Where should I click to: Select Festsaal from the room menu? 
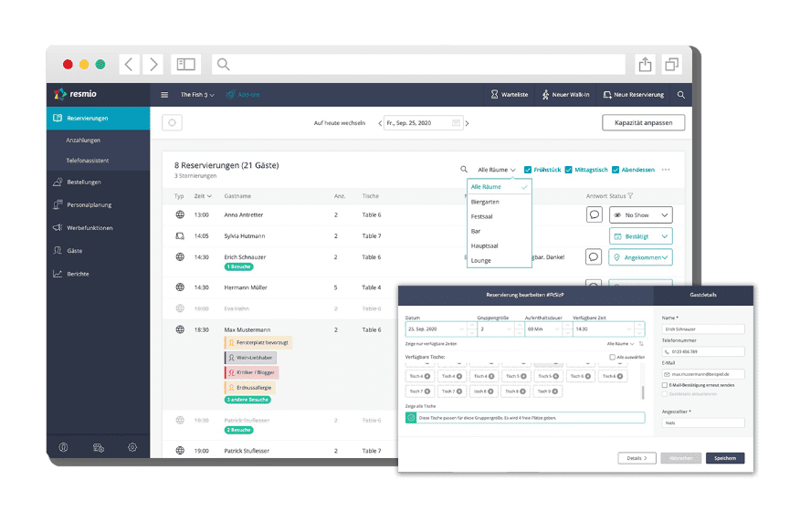pos(481,216)
